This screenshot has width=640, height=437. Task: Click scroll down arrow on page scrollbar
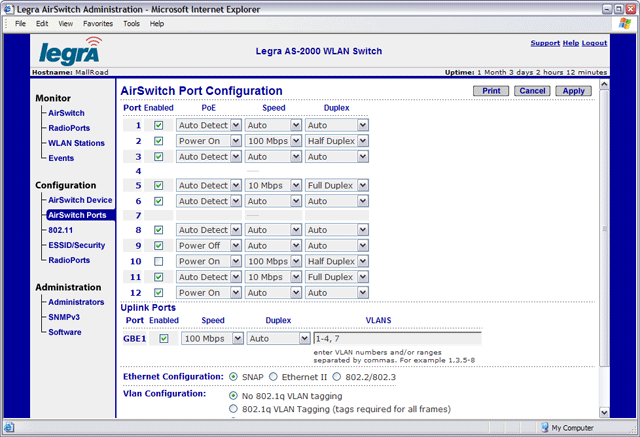tap(604, 413)
